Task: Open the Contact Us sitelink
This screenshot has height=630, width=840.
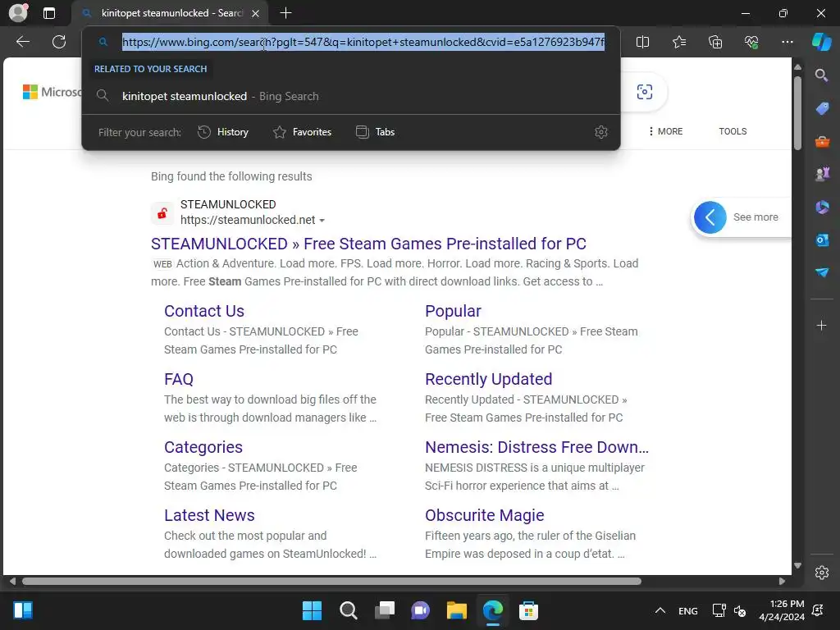Action: (x=204, y=311)
